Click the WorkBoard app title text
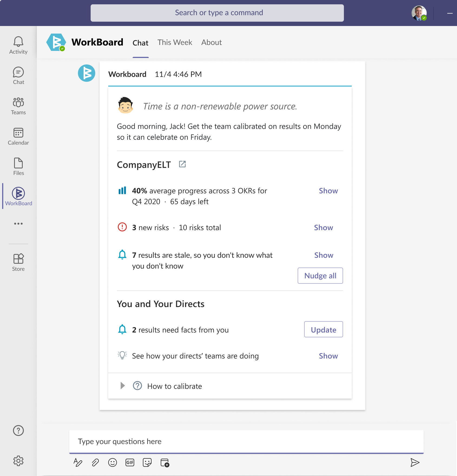 point(97,42)
